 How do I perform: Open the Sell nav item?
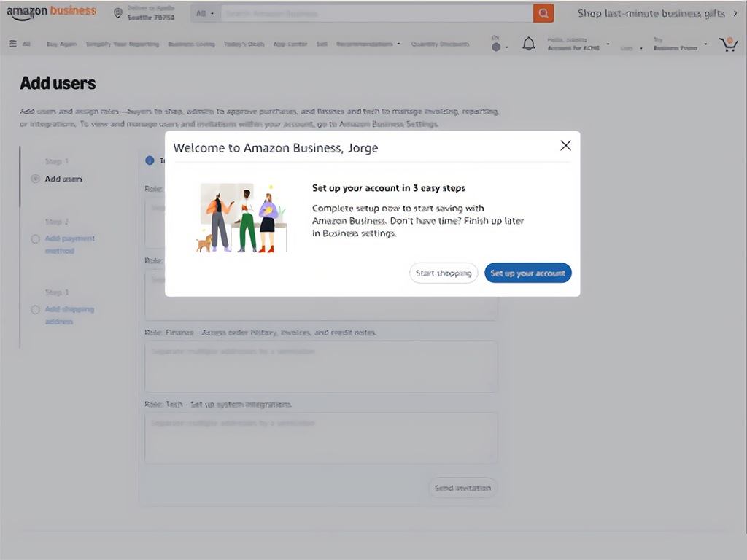click(322, 44)
